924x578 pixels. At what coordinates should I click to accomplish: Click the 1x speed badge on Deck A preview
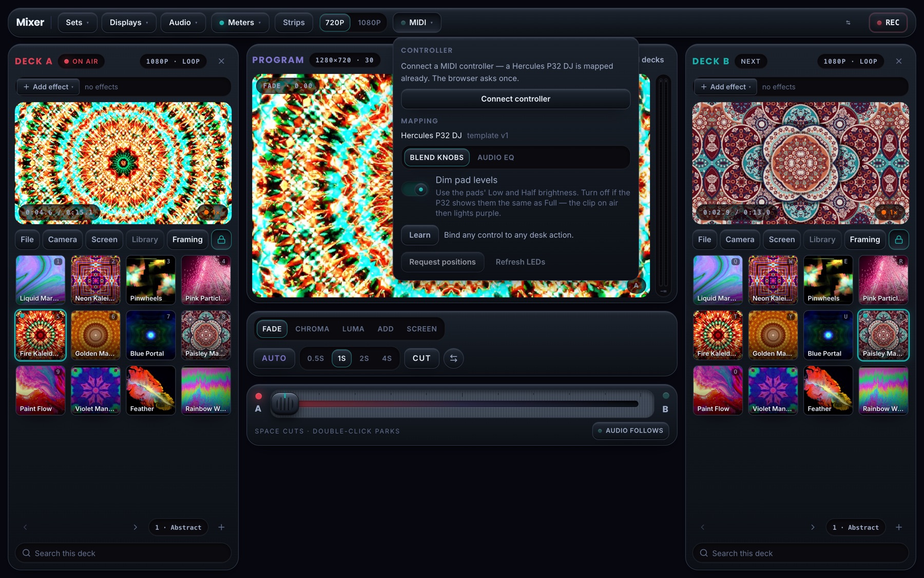coord(212,212)
